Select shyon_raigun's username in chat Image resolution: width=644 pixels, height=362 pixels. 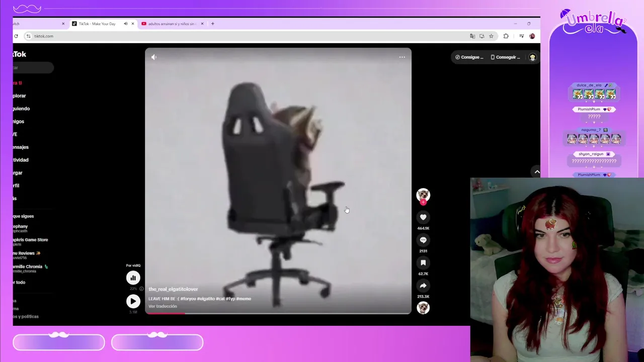pyautogui.click(x=591, y=154)
